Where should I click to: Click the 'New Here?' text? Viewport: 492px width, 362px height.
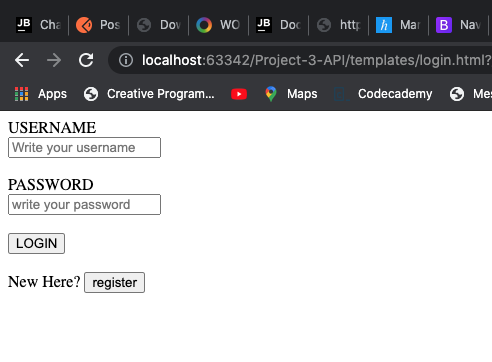coord(44,282)
